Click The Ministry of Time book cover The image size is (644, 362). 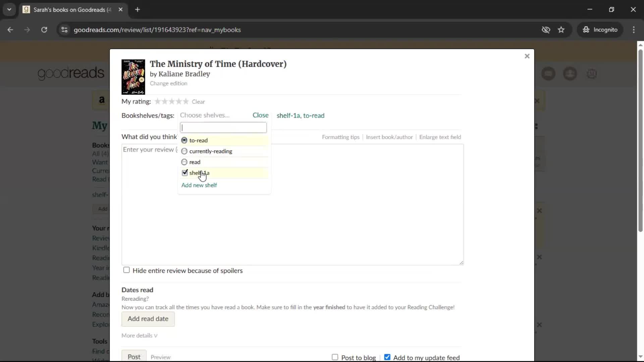[x=133, y=77]
